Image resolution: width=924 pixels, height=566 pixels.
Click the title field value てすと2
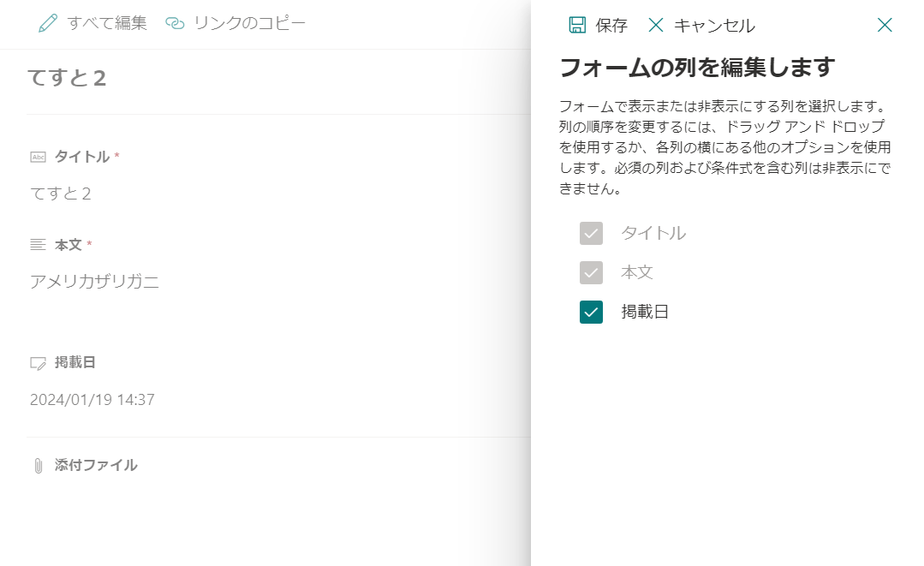(61, 194)
